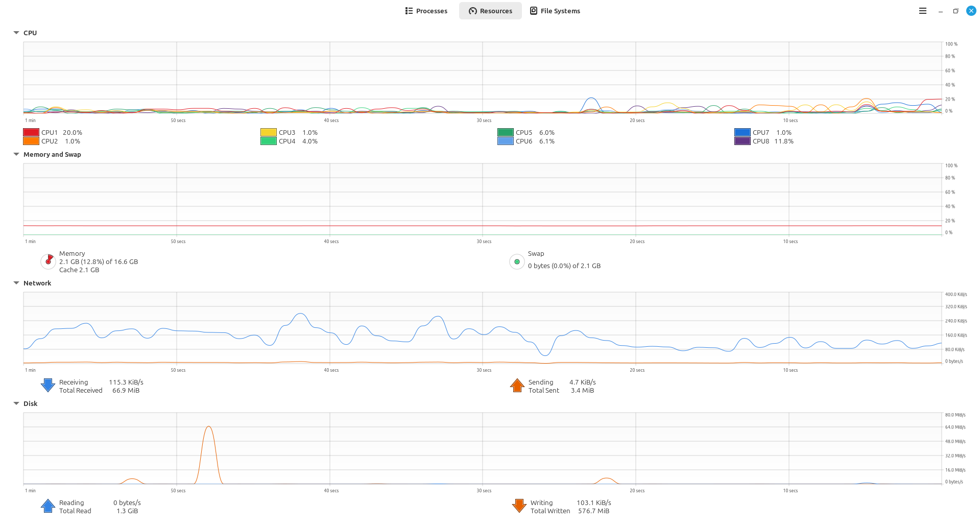Collapse the Network section

point(16,283)
